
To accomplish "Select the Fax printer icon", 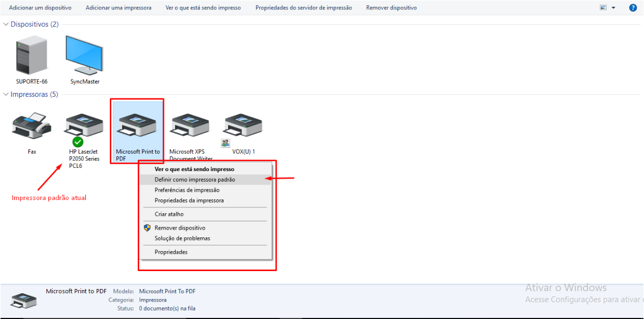I will pos(32,125).
